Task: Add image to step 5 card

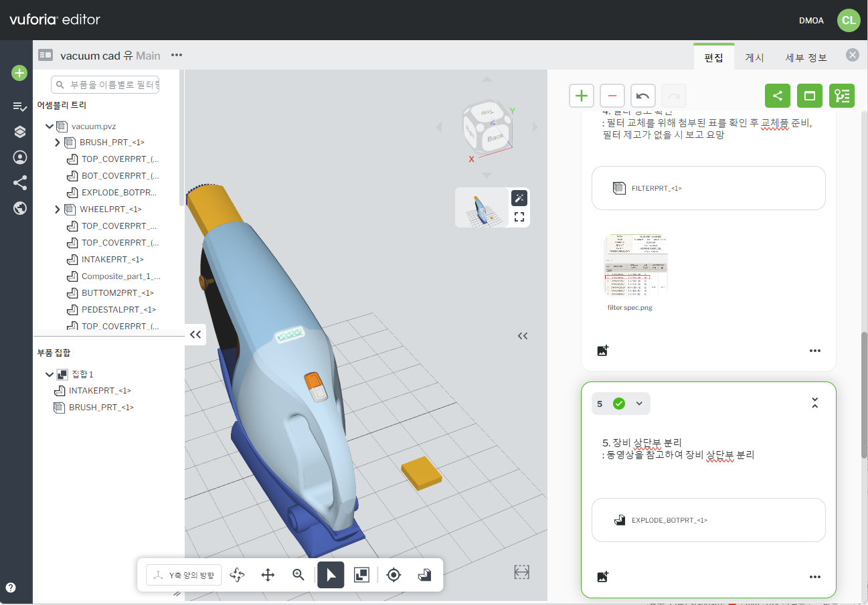Action: click(602, 576)
